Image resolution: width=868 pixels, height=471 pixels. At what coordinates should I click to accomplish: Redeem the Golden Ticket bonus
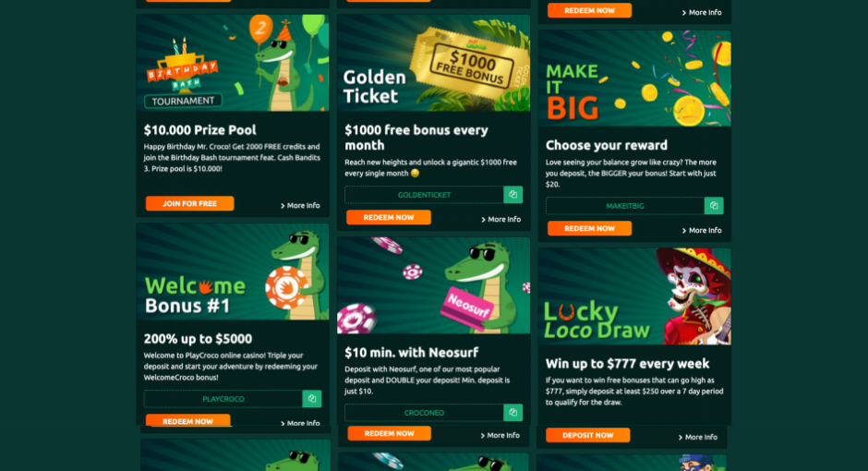click(x=389, y=218)
